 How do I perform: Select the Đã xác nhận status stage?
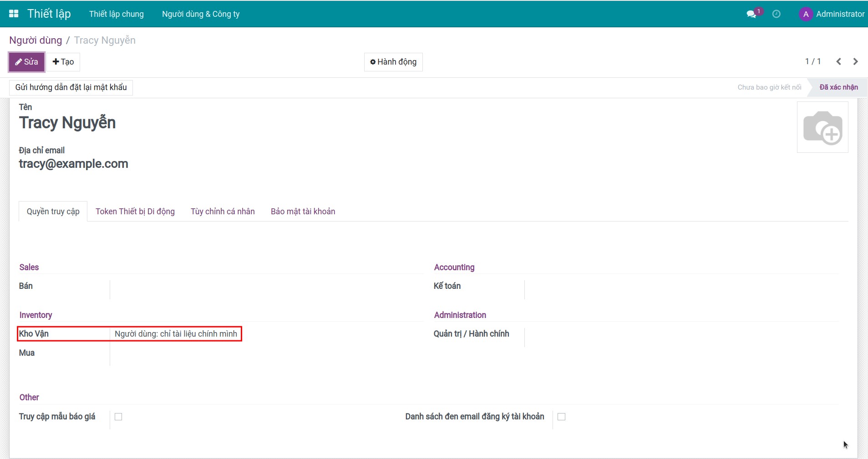point(838,87)
